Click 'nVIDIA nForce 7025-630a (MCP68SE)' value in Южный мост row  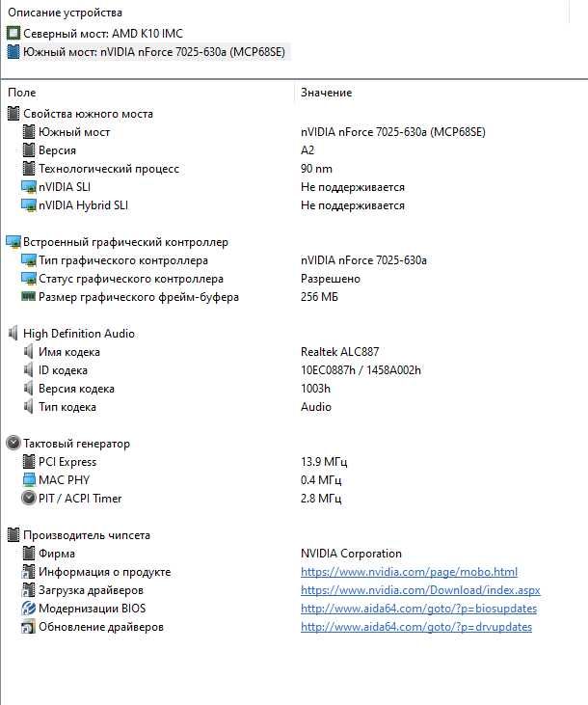393,132
